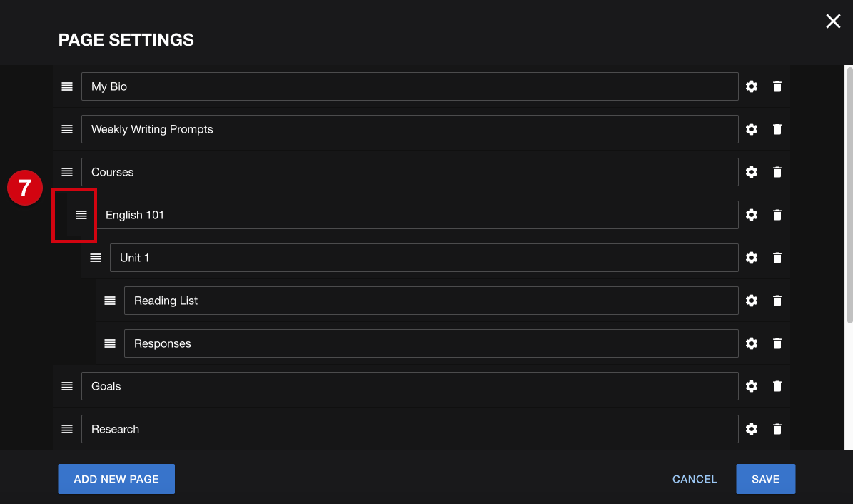Click drag handle beside My Bio

point(67,86)
